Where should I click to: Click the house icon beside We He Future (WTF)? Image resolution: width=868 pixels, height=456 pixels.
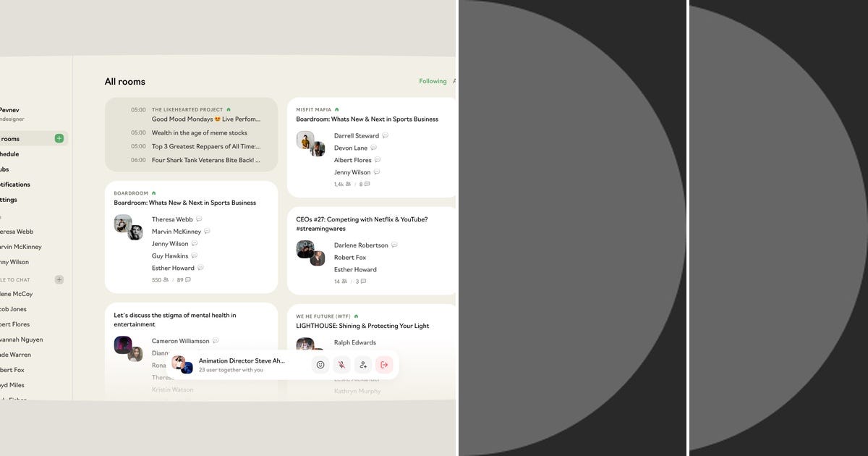click(356, 316)
